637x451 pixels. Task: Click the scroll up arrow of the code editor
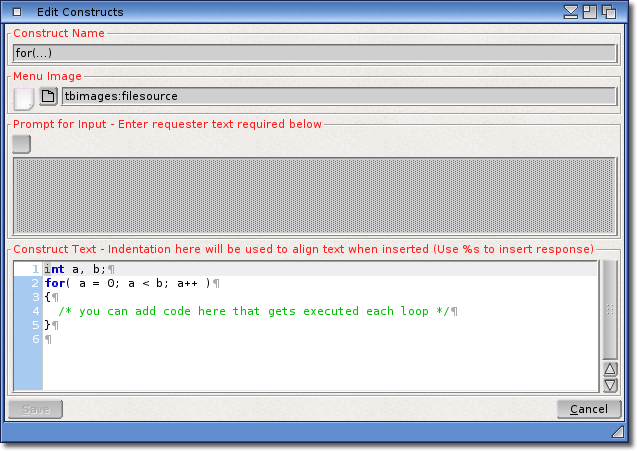pyautogui.click(x=610, y=370)
